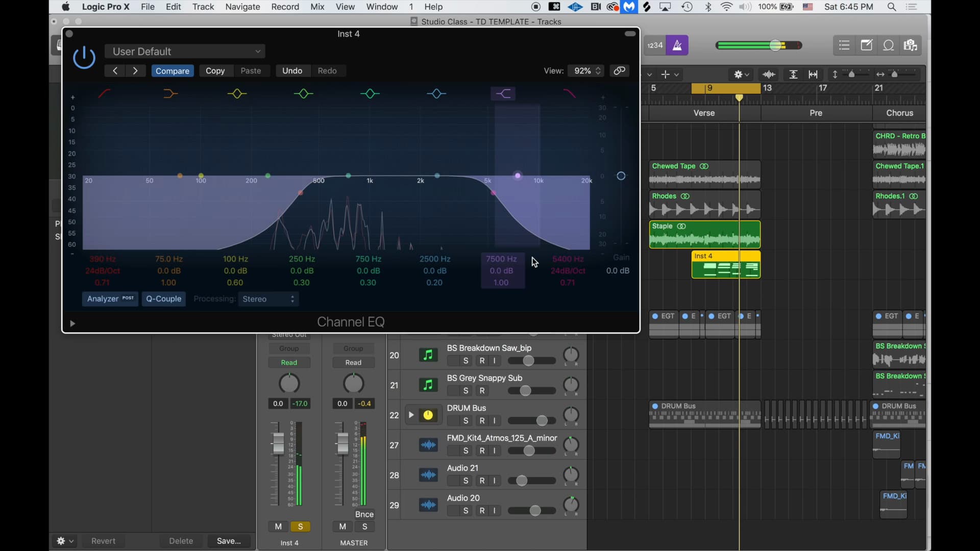Click the Save... button
The height and width of the screenshot is (551, 980).
(x=229, y=541)
